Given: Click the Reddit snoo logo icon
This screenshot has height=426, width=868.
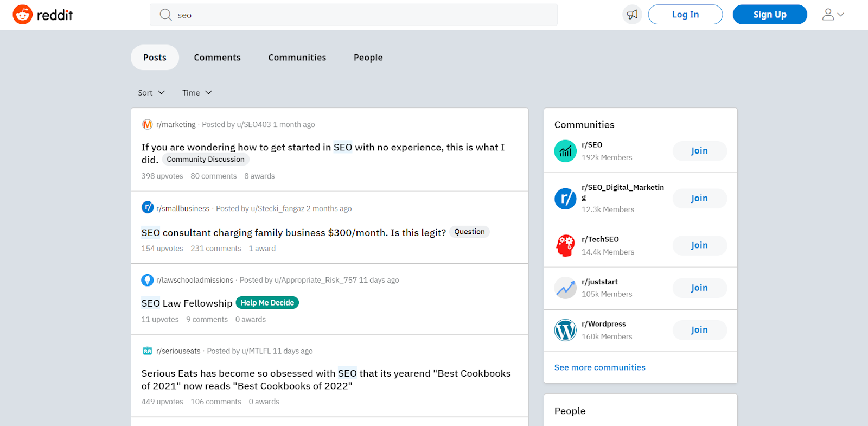Looking at the screenshot, I should pos(23,15).
